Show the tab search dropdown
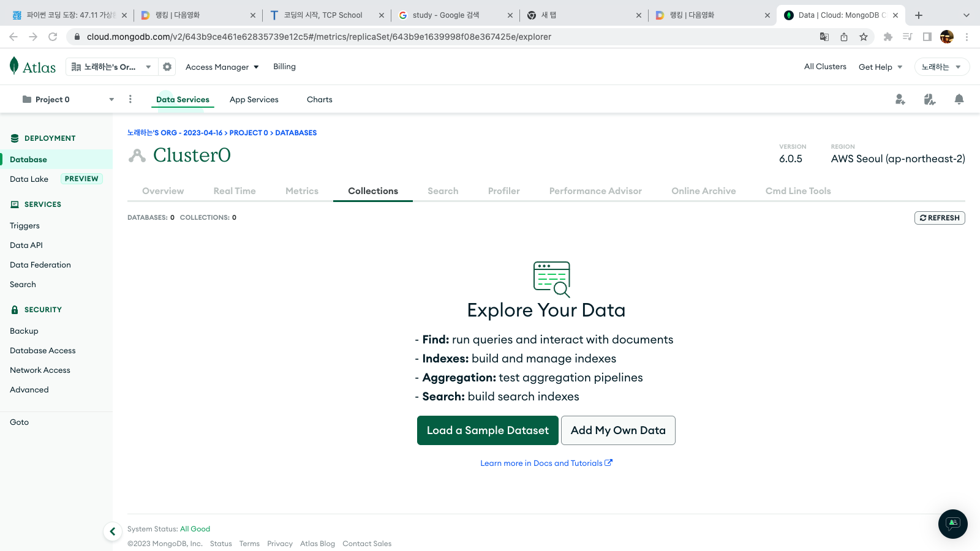 (x=967, y=15)
